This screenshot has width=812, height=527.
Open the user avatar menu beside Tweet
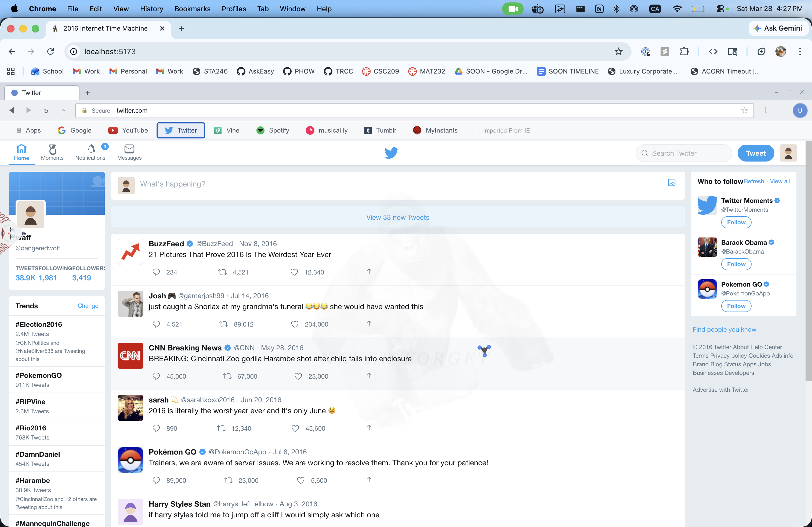point(788,153)
